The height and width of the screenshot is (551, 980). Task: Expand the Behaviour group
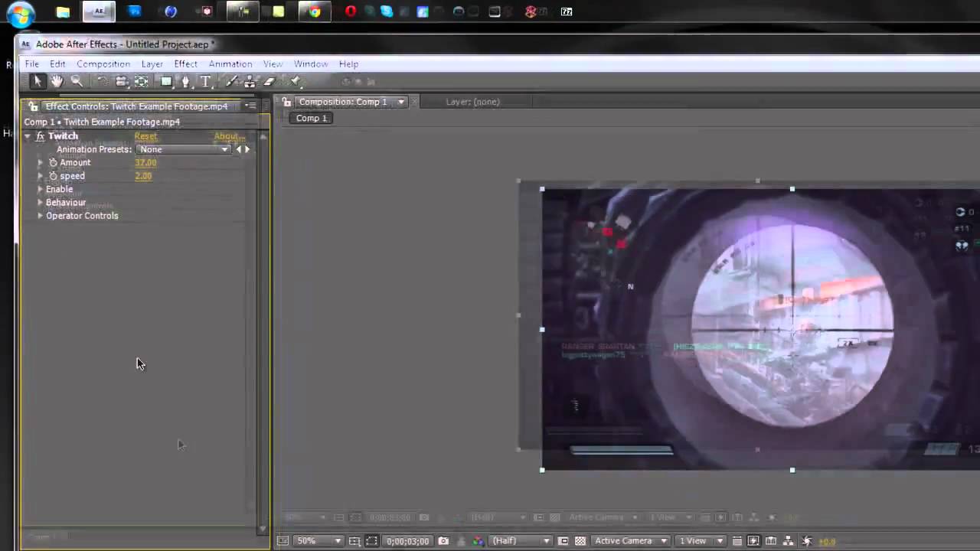point(40,203)
